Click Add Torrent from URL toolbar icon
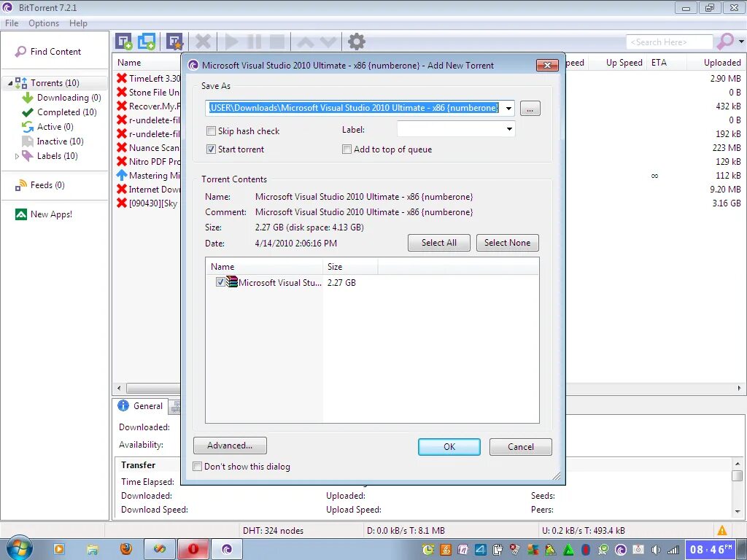747x560 pixels. 147,42
